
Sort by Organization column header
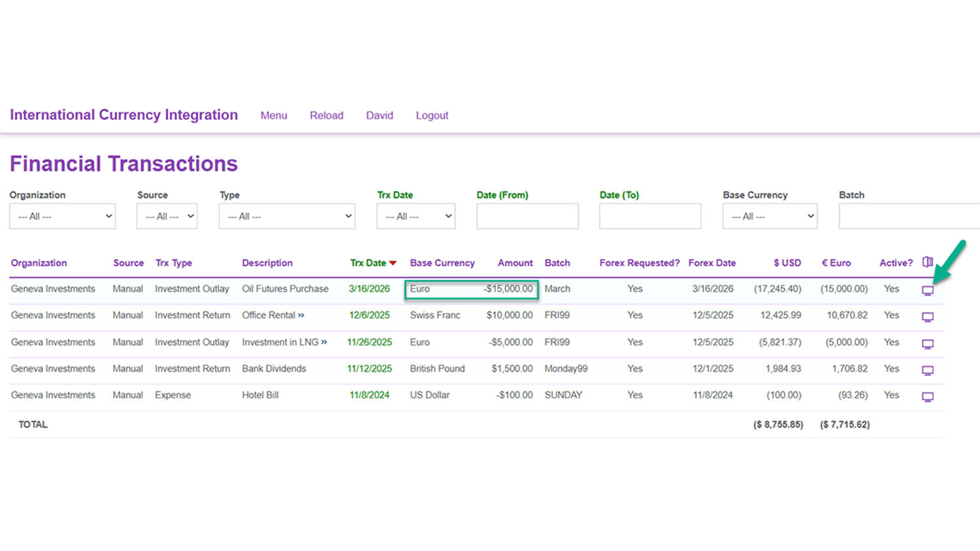click(x=39, y=263)
